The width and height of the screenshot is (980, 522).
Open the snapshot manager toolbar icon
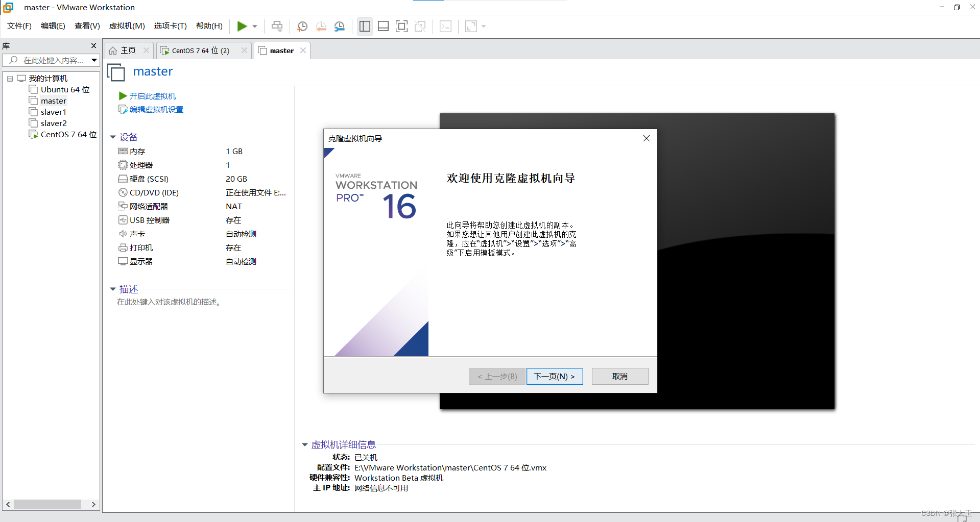[340, 26]
